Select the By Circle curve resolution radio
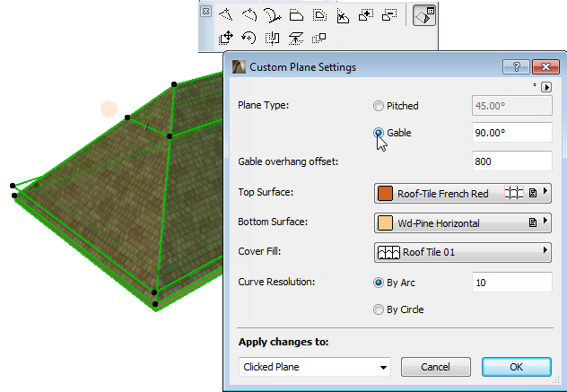567x392 pixels. click(379, 309)
